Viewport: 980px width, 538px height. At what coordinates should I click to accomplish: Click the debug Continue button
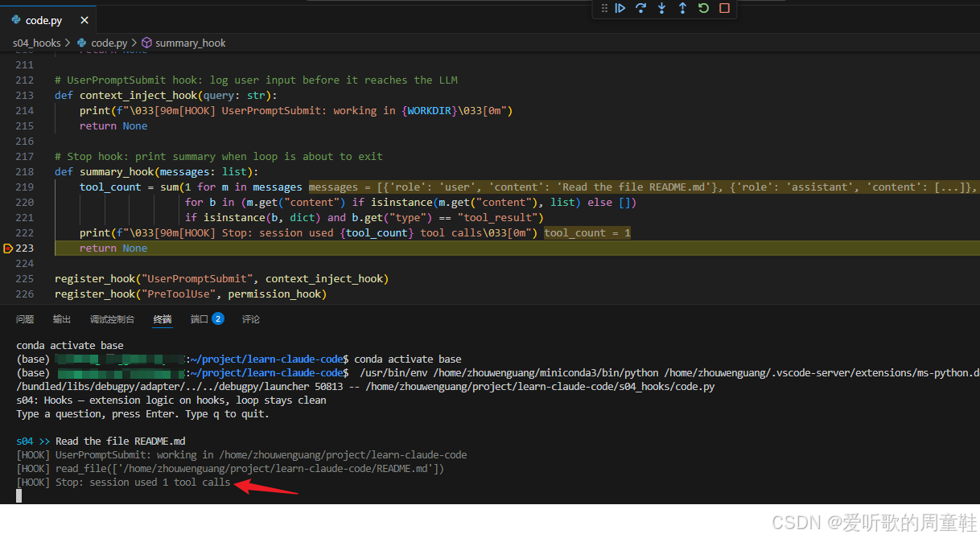click(620, 8)
